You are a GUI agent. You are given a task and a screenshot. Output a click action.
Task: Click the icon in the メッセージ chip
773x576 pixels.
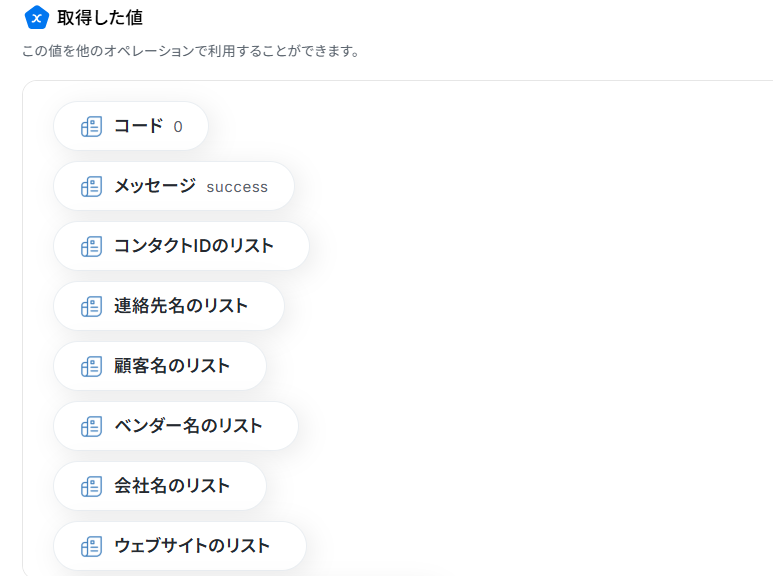pyautogui.click(x=91, y=187)
